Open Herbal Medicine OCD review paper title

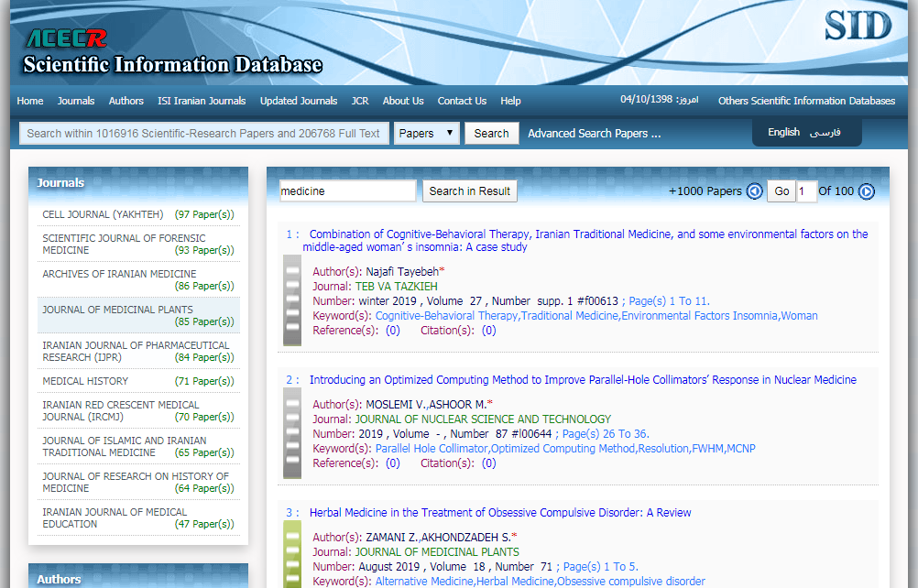pos(500,513)
